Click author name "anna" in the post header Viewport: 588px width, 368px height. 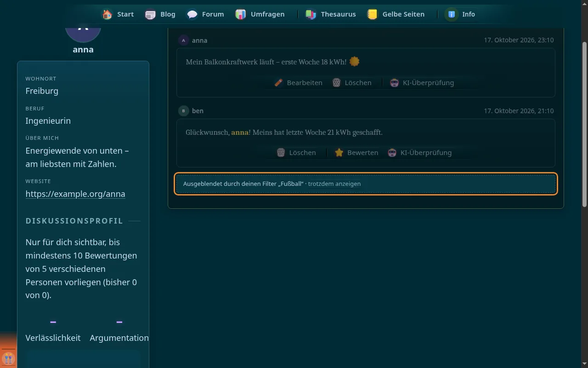point(199,40)
